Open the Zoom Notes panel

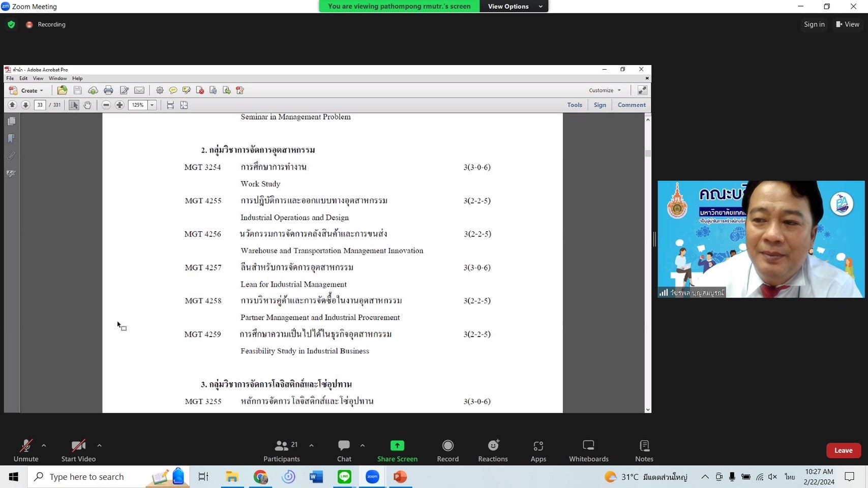pos(644,446)
